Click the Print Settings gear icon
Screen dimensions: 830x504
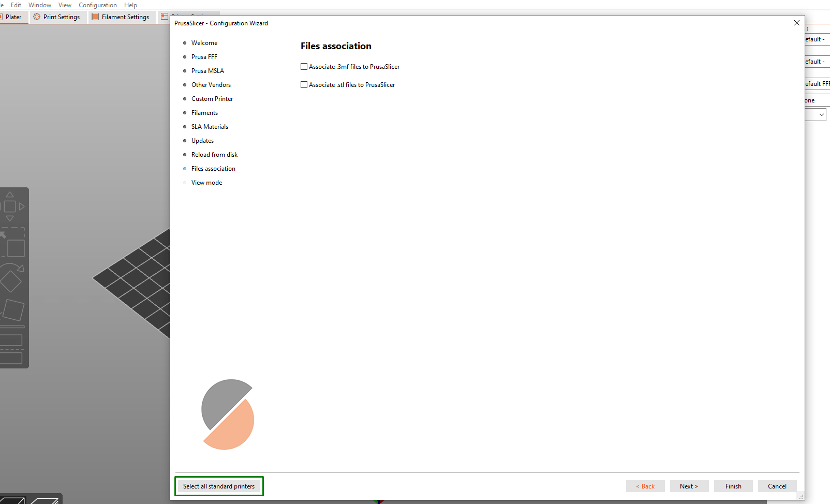pos(37,17)
